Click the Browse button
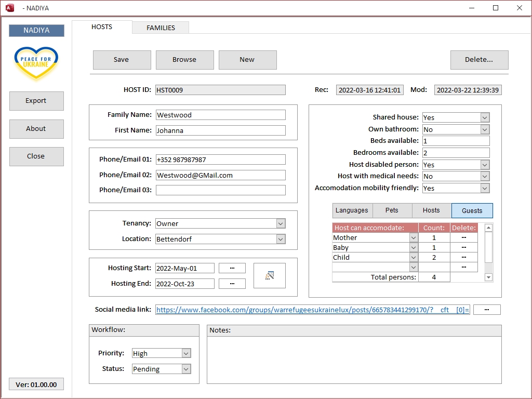The height and width of the screenshot is (399, 532). click(184, 60)
